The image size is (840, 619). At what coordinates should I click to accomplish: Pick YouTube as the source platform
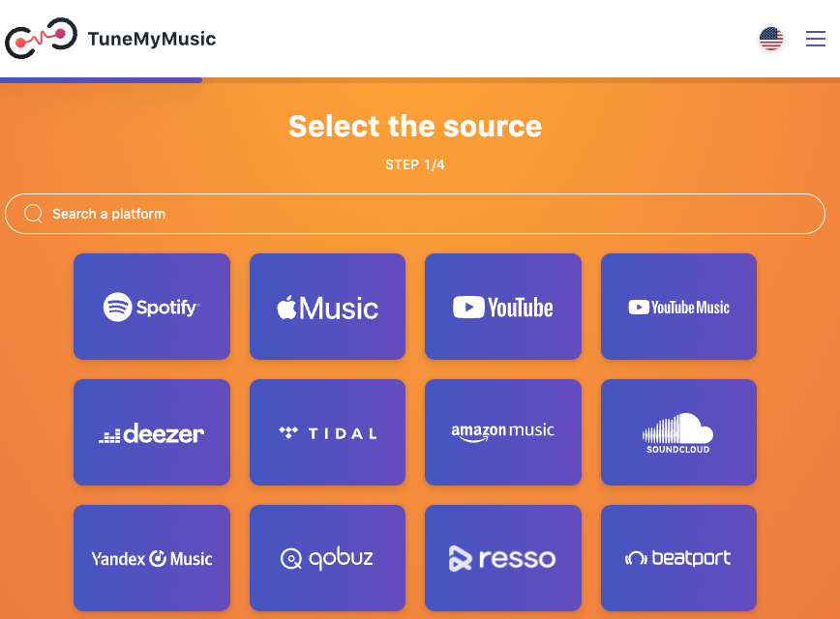[503, 307]
